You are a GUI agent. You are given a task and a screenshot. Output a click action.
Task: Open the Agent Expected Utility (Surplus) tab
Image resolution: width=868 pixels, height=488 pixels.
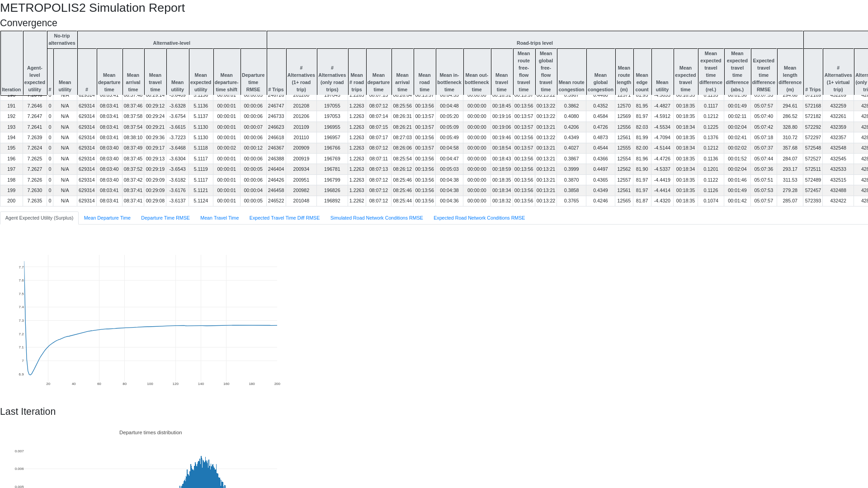coord(39,218)
